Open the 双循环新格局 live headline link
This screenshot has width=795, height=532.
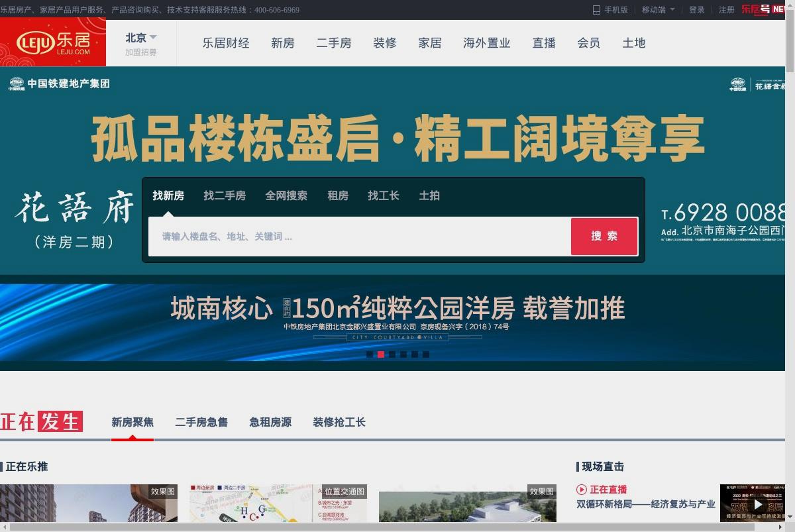[x=646, y=504]
